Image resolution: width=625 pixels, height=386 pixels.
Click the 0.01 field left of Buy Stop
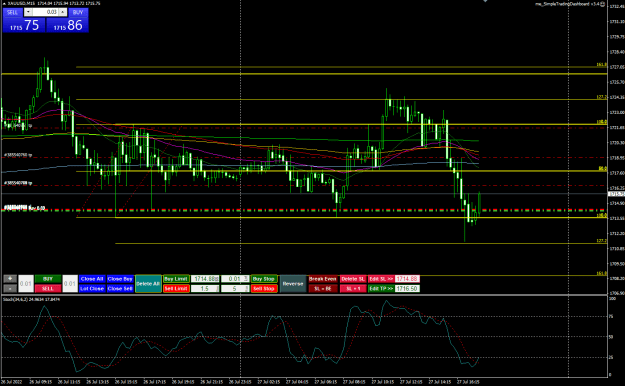pos(235,279)
